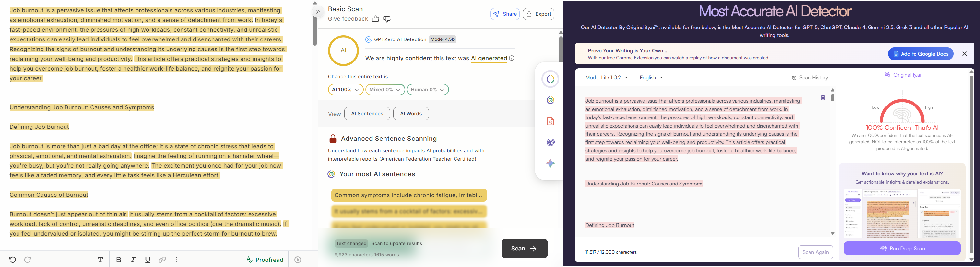Expand the Mixed 0% dropdown chip
Image resolution: width=980 pixels, height=267 pixels.
pyautogui.click(x=385, y=90)
